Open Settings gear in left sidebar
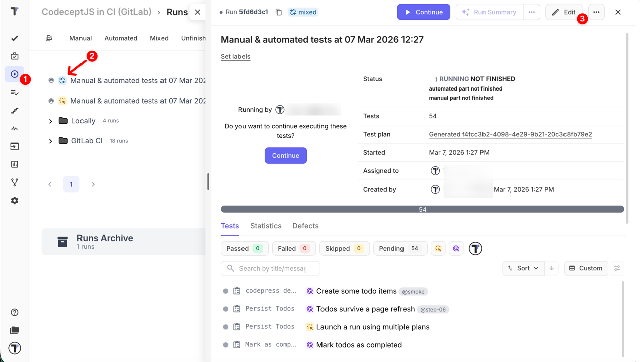 (x=15, y=201)
